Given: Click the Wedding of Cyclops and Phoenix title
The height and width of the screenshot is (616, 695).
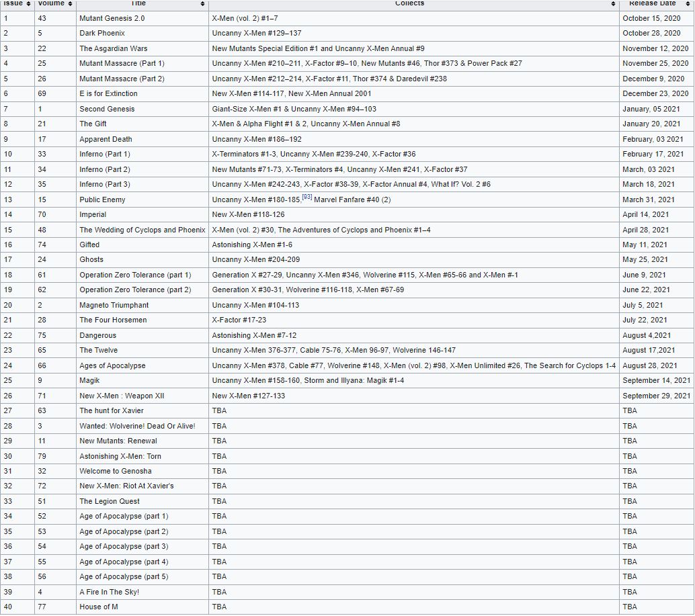Looking at the screenshot, I should (142, 230).
